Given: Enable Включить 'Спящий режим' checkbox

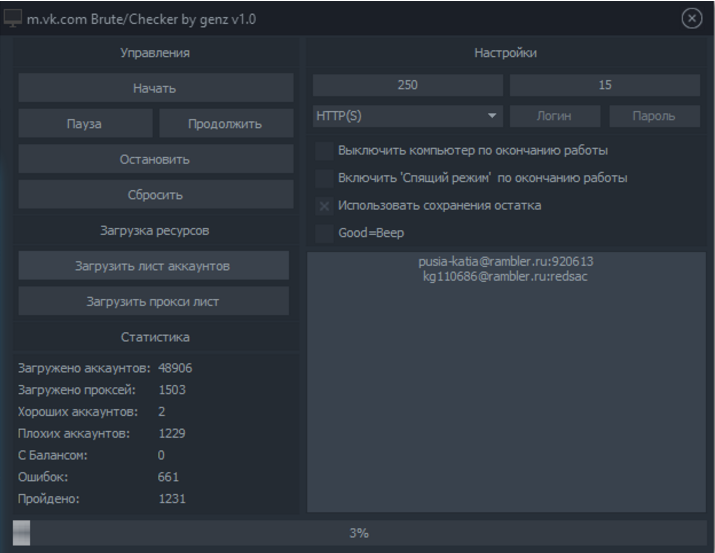Looking at the screenshot, I should tap(324, 178).
